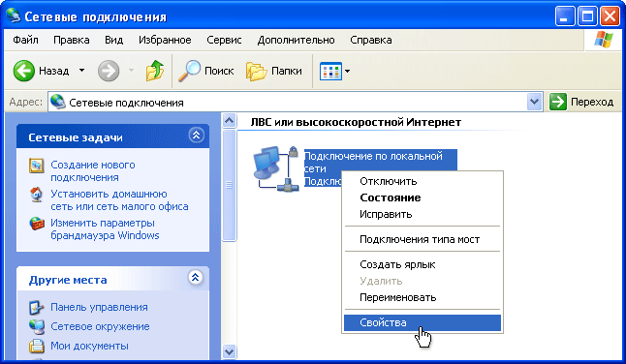
Task: Open the Правка menu
Action: [72, 40]
